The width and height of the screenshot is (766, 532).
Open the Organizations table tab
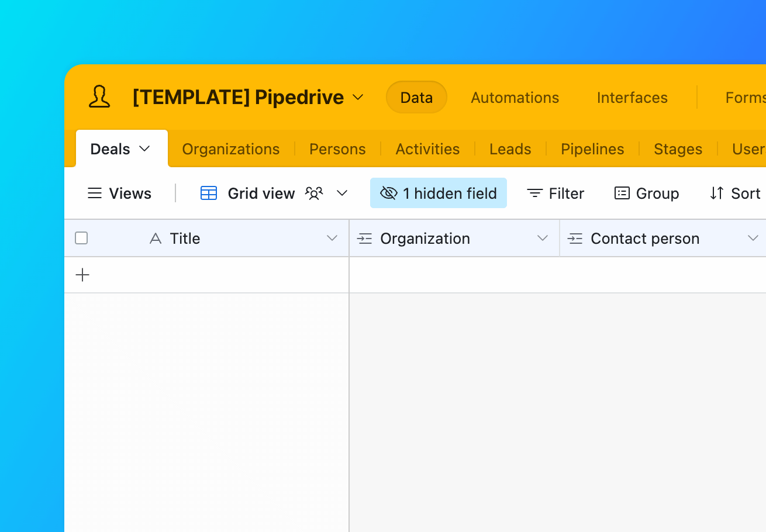click(231, 149)
